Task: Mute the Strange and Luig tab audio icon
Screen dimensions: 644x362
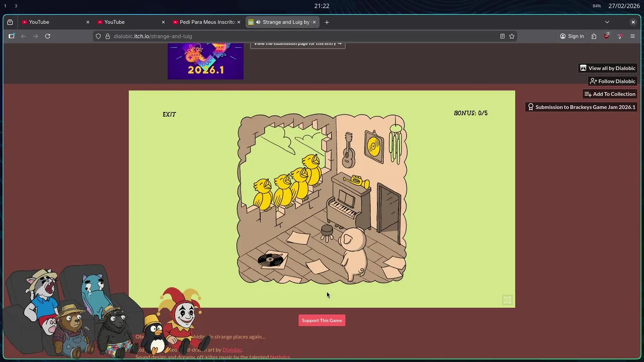Action: tap(258, 22)
